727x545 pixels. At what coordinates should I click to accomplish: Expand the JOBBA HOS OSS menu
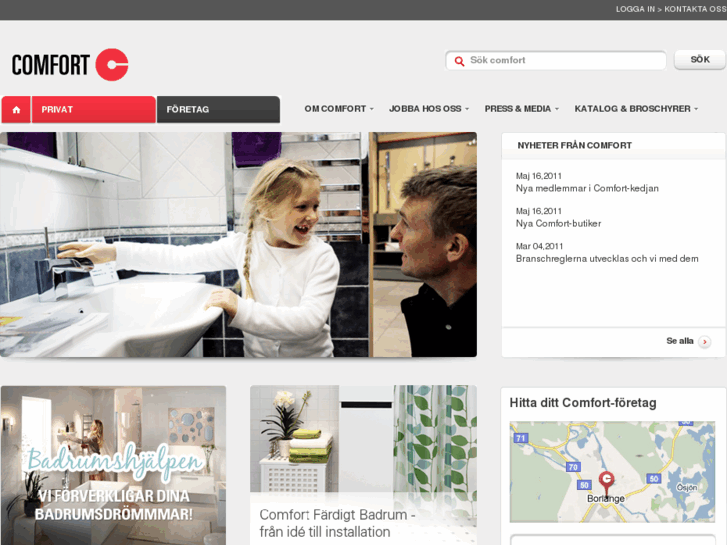(x=429, y=109)
